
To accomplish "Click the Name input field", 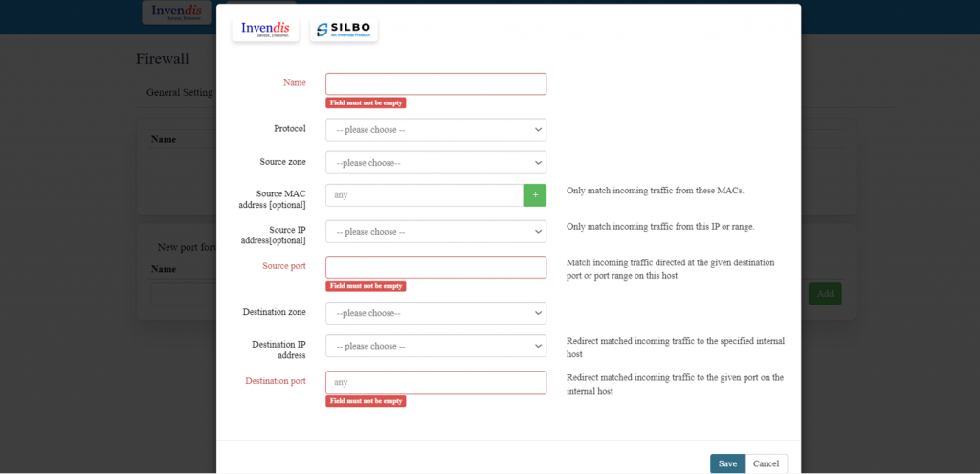I will [x=435, y=84].
